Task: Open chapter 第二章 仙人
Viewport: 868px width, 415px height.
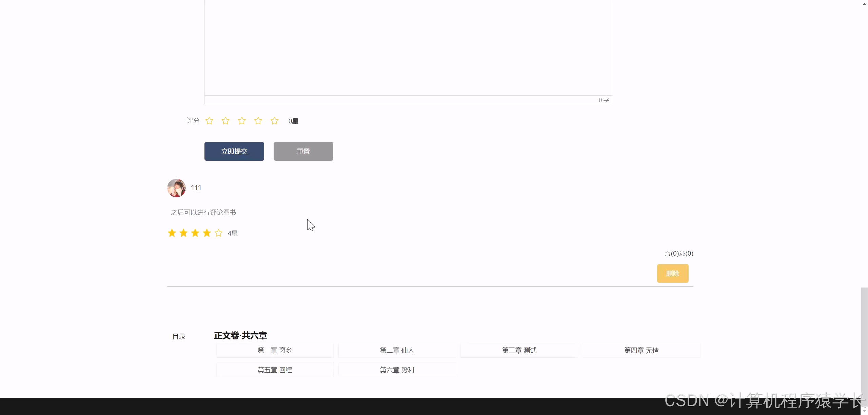Action: coord(397,350)
